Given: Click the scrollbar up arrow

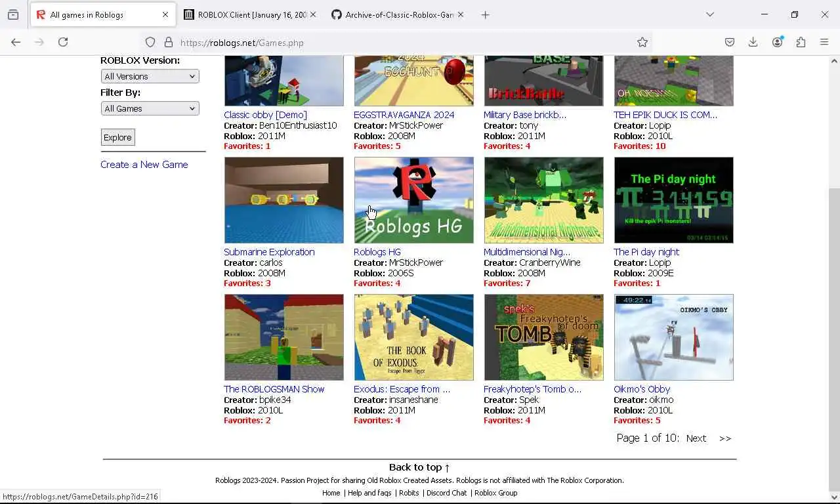Looking at the screenshot, I should tap(834, 61).
